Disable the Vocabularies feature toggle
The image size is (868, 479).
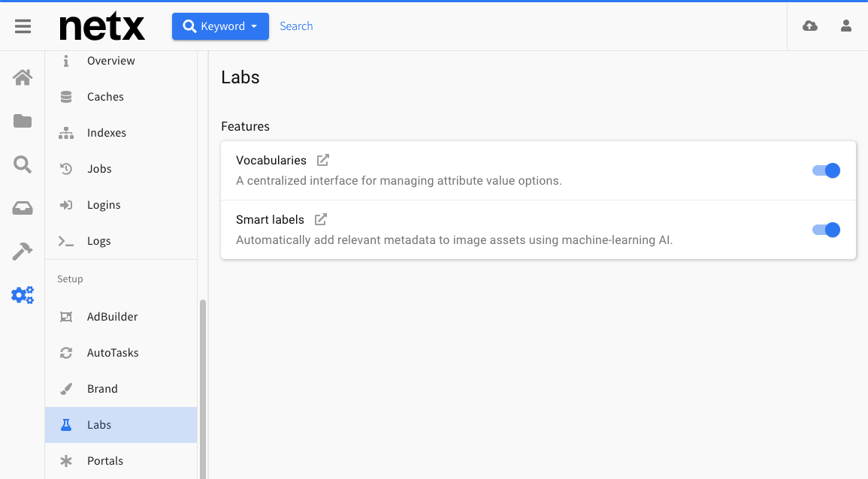pyautogui.click(x=826, y=170)
